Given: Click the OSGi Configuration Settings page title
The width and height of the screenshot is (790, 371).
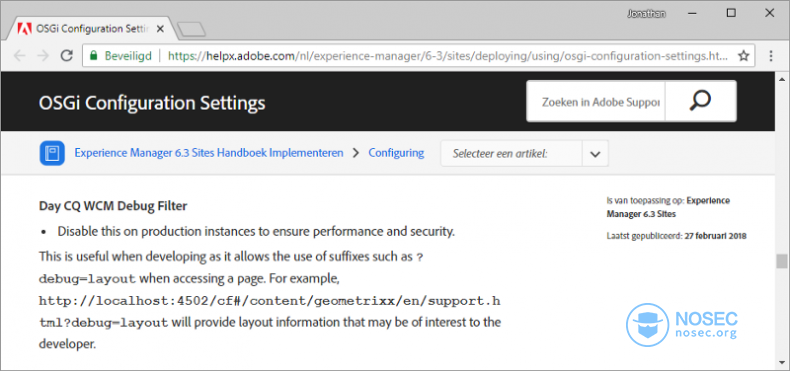Looking at the screenshot, I should (152, 103).
